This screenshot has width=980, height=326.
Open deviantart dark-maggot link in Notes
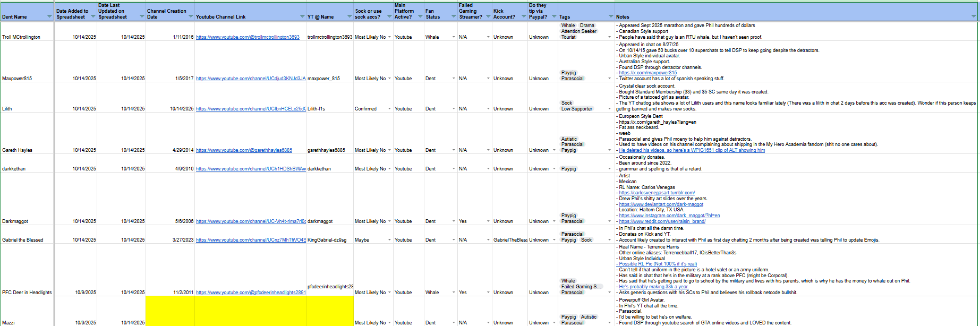(661, 204)
